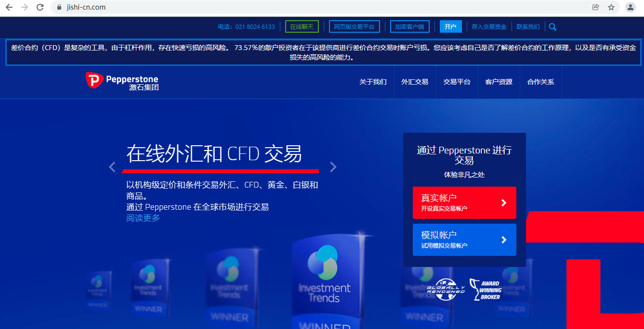Click the address bar URL jishi-cn.com
This screenshot has height=329, width=644.
[86, 7]
